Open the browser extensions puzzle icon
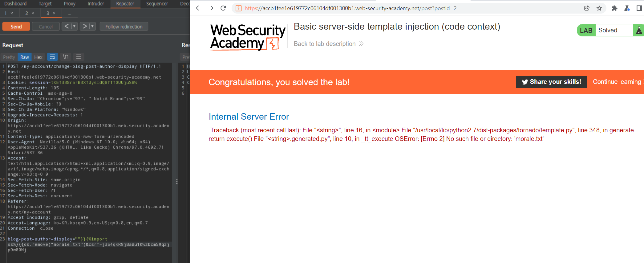Screen dimensions: 644x263 coord(614,8)
